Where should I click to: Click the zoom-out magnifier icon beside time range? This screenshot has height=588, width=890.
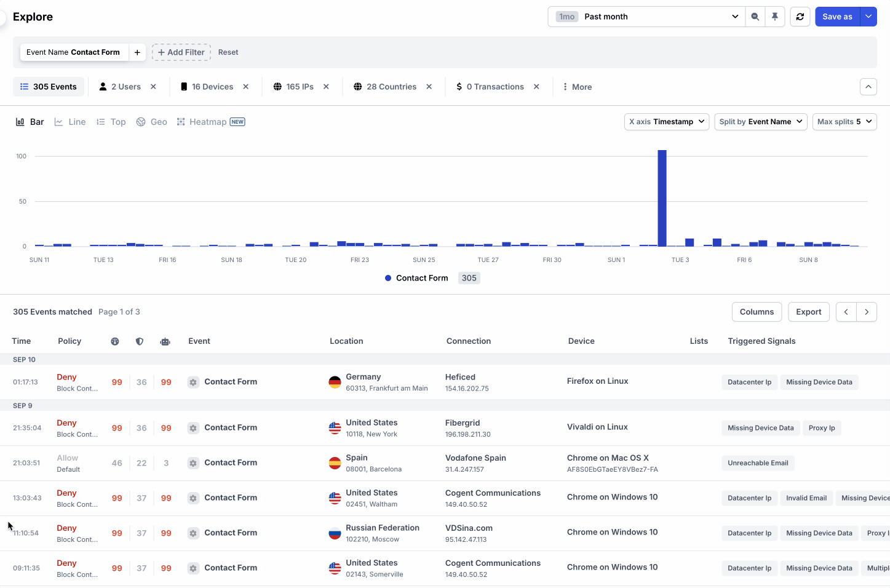coord(755,17)
